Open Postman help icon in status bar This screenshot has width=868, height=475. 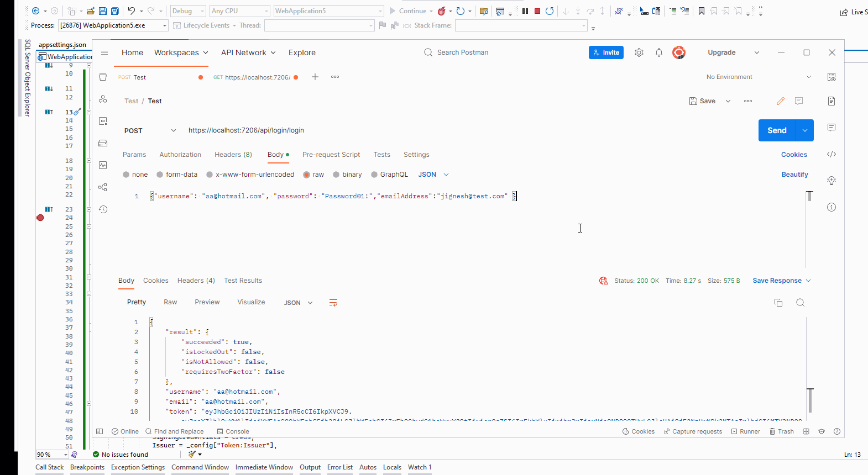pos(837,431)
